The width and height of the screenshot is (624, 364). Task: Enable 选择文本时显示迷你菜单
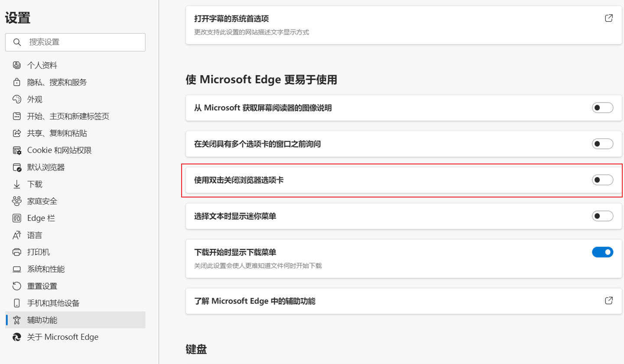pyautogui.click(x=603, y=216)
